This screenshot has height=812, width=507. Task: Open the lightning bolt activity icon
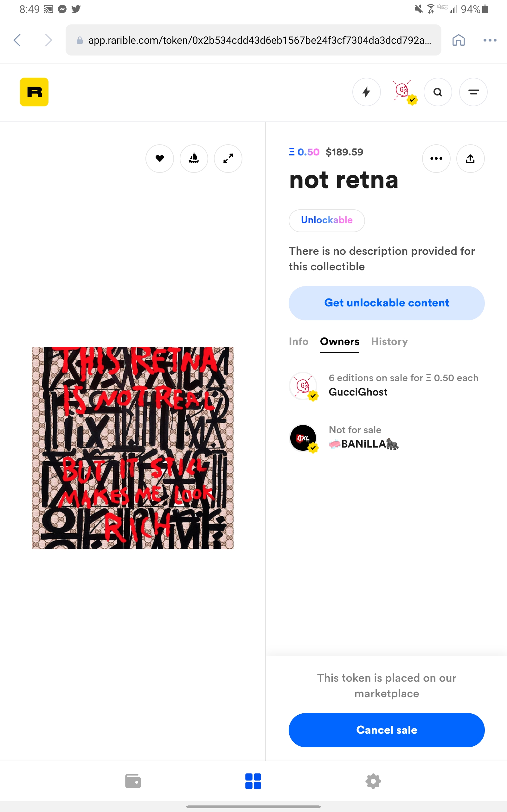point(367,92)
